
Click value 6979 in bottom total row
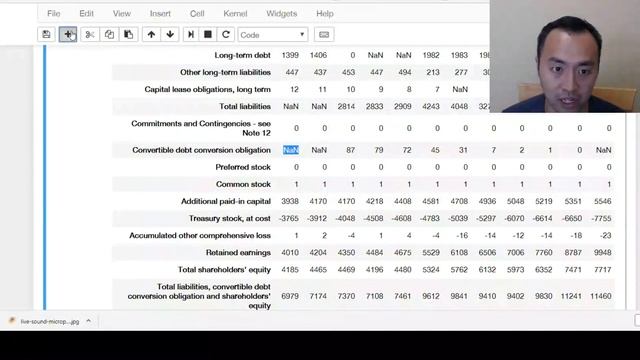290,296
